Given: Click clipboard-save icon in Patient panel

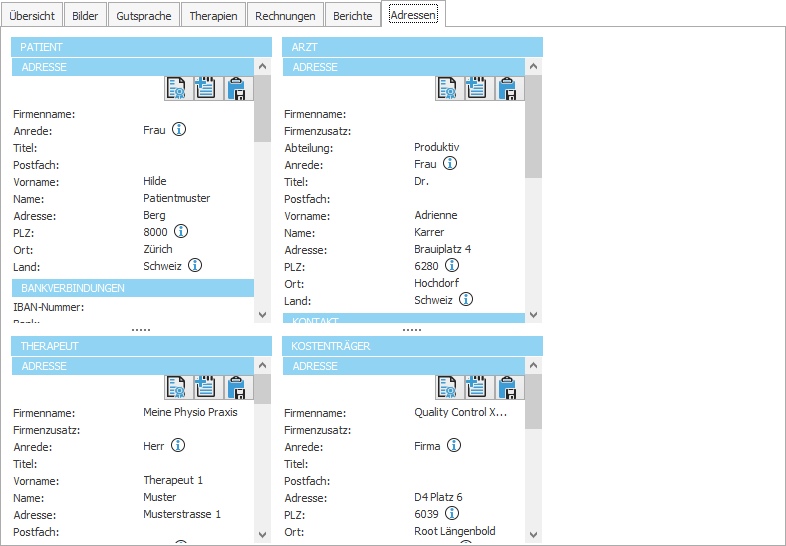Looking at the screenshot, I should (x=238, y=88).
